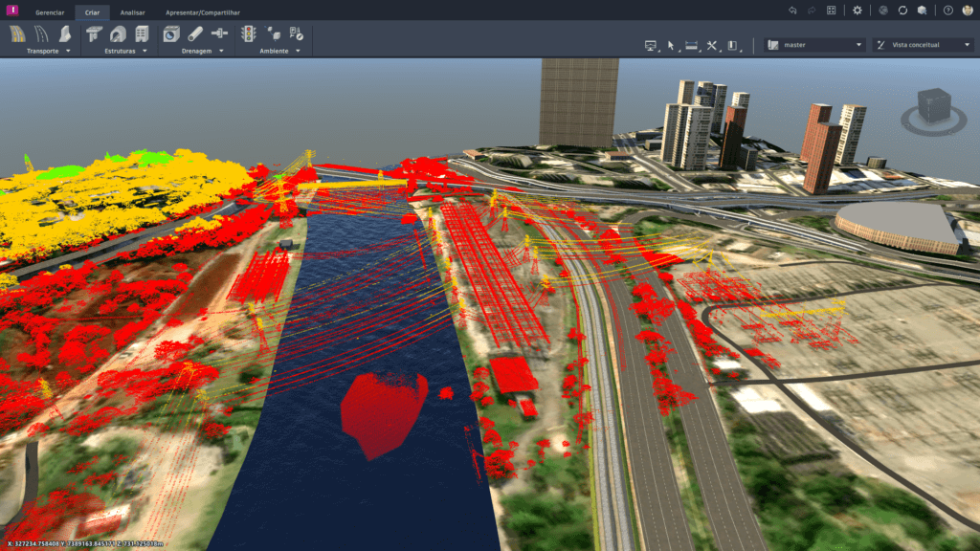Click the InfraWorks home logo button
This screenshot has width=980, height=551.
click(11, 11)
